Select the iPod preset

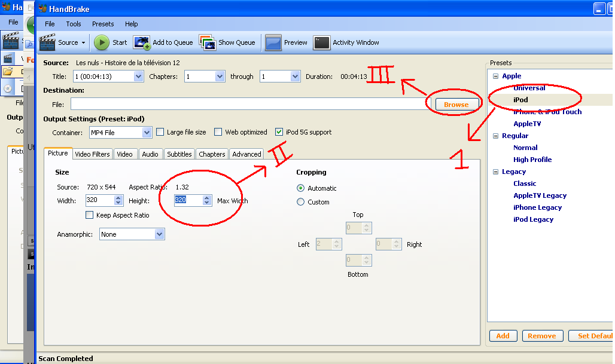click(521, 100)
